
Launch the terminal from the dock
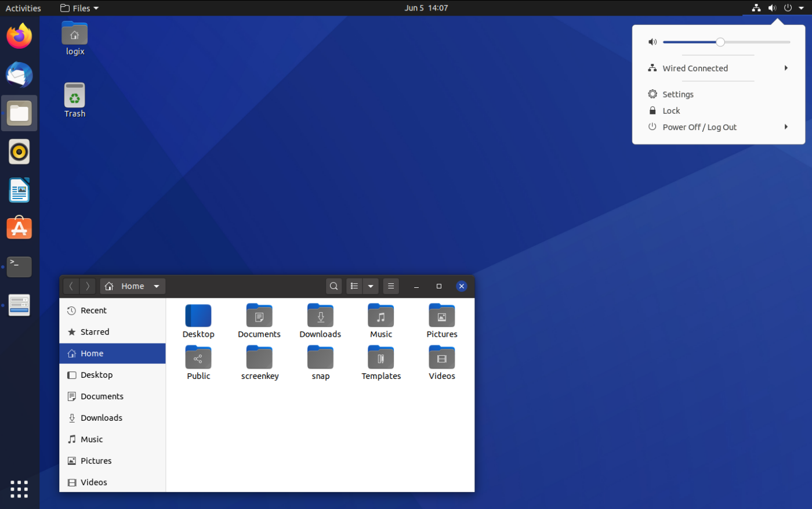pos(19,266)
